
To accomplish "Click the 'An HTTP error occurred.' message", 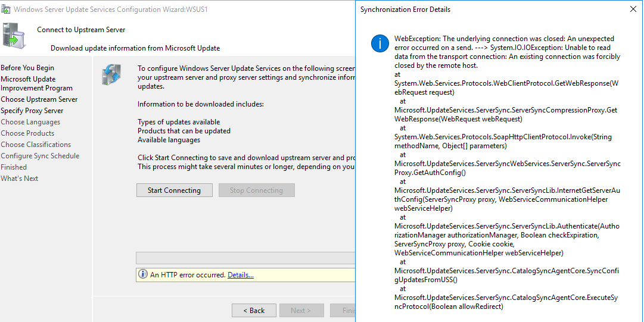I will point(188,275).
